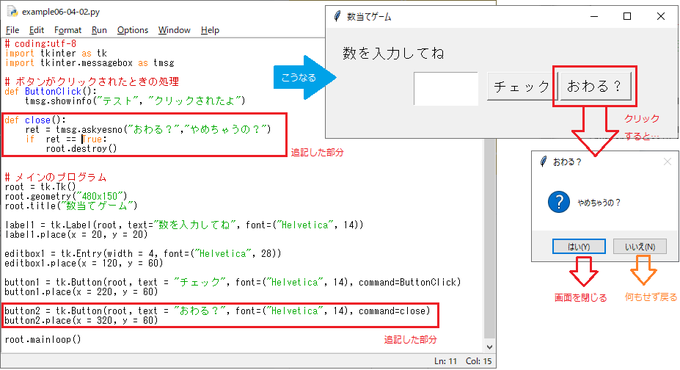Click the やめちゃうの？ message text
This screenshot has width=680, height=370.
tap(599, 203)
